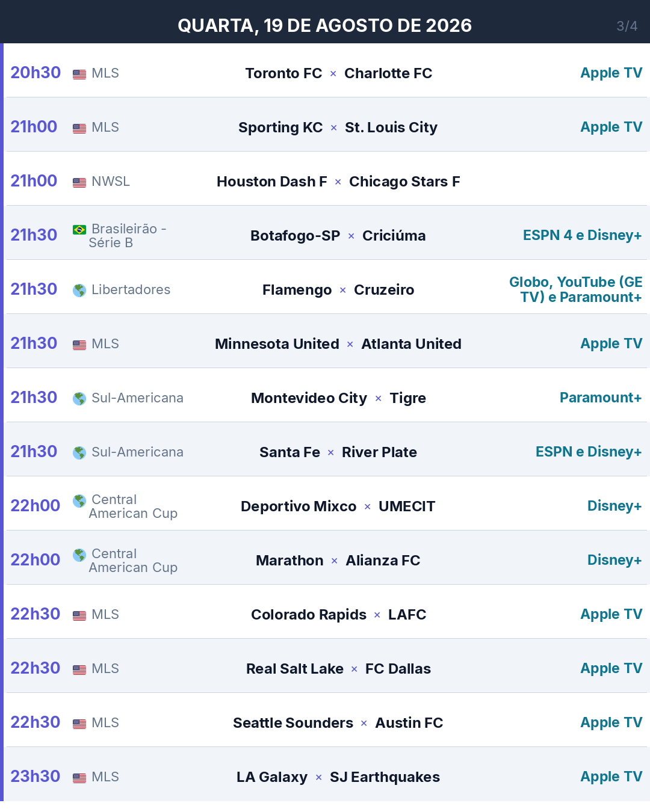The height and width of the screenshot is (812, 650).
Task: Click globe icon of the Deportivo Mixco row
Action: (x=79, y=501)
